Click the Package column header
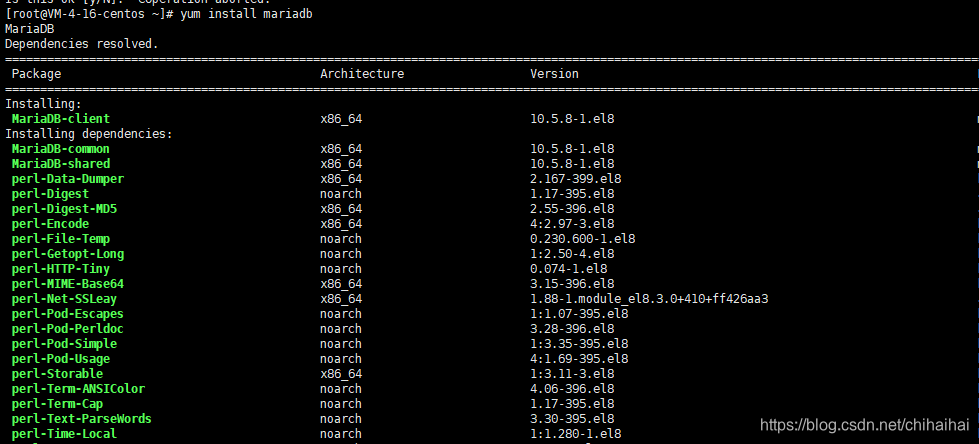Viewport: 979px width, 444px height. tap(36, 74)
